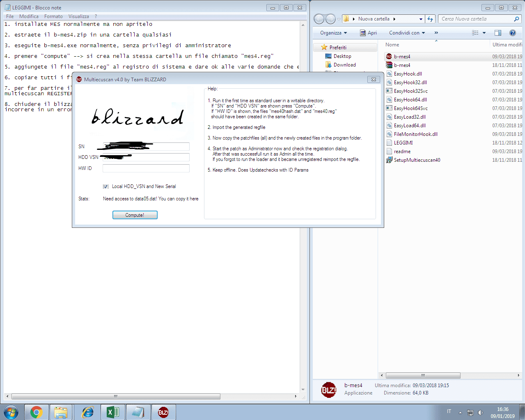This screenshot has width=525, height=420.
Task: Click the volume icon in system tray
Action: coord(481,413)
